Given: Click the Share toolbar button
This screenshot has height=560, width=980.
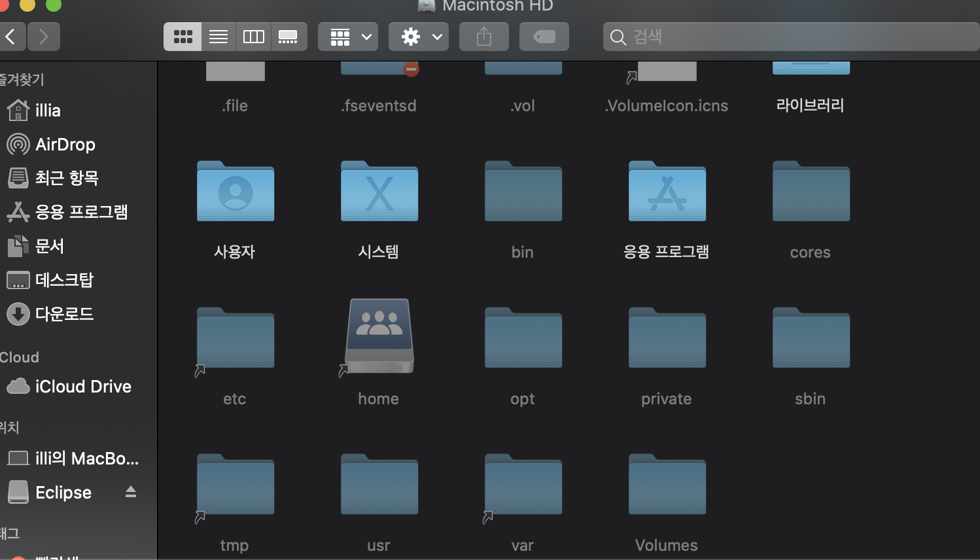Looking at the screenshot, I should tap(484, 37).
